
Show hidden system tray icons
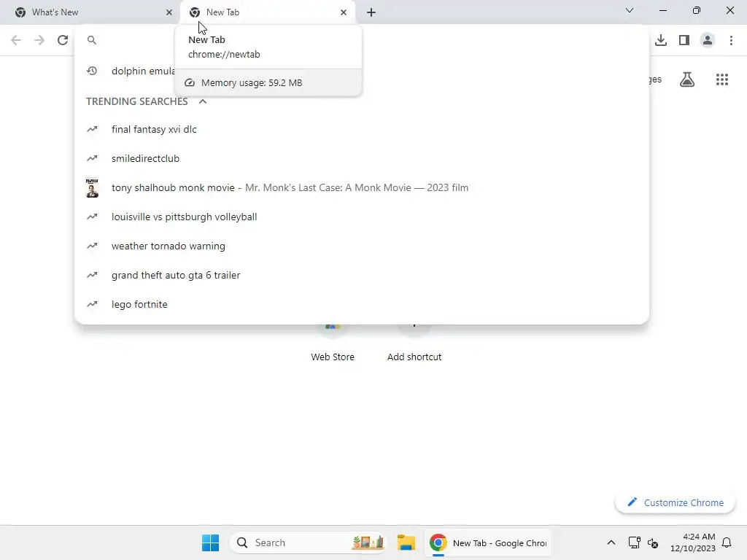[611, 542]
